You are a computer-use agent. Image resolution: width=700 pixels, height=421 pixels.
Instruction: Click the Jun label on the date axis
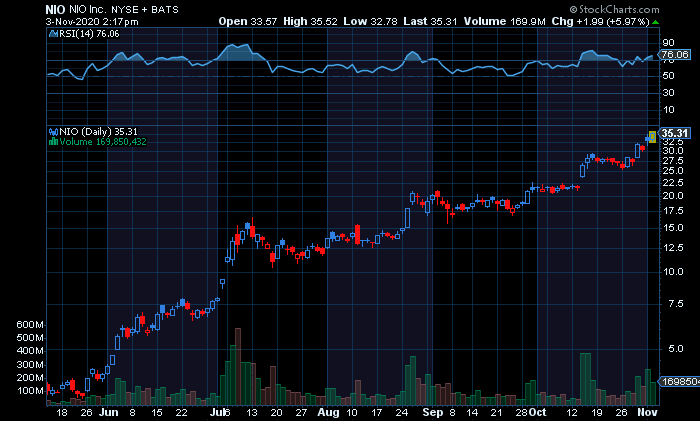tap(108, 413)
